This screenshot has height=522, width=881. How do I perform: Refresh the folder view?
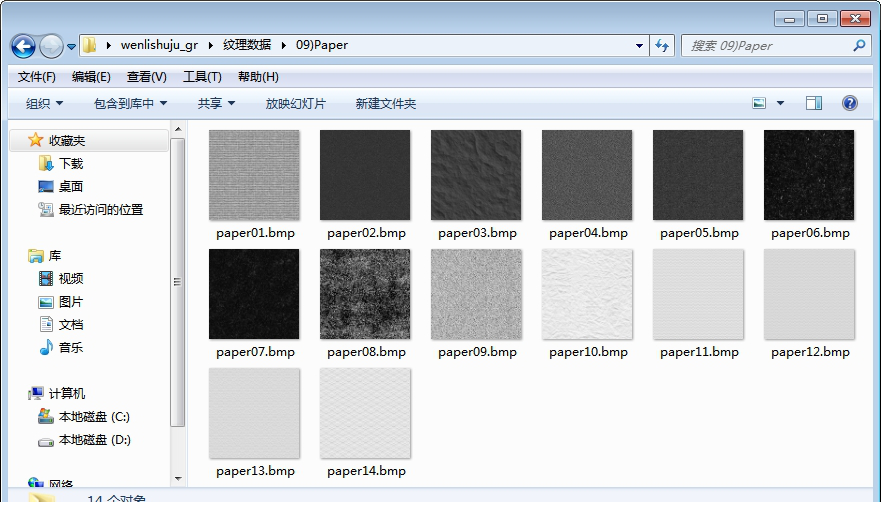662,46
